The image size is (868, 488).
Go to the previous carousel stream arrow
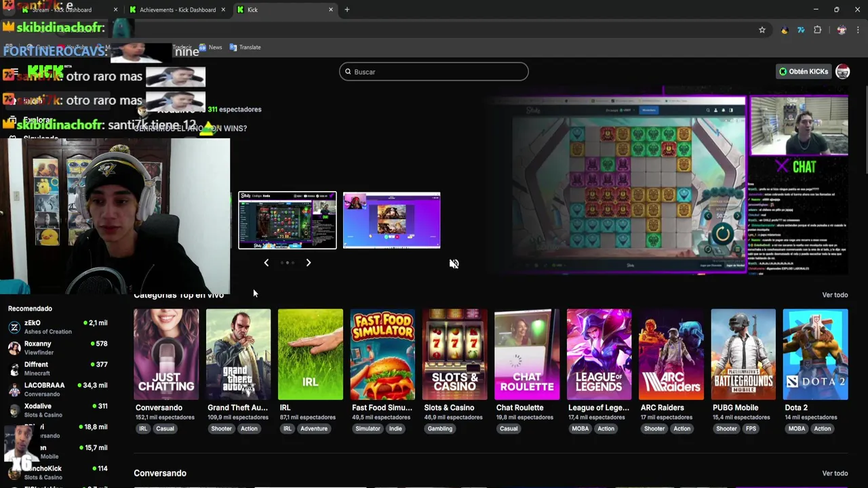267,262
